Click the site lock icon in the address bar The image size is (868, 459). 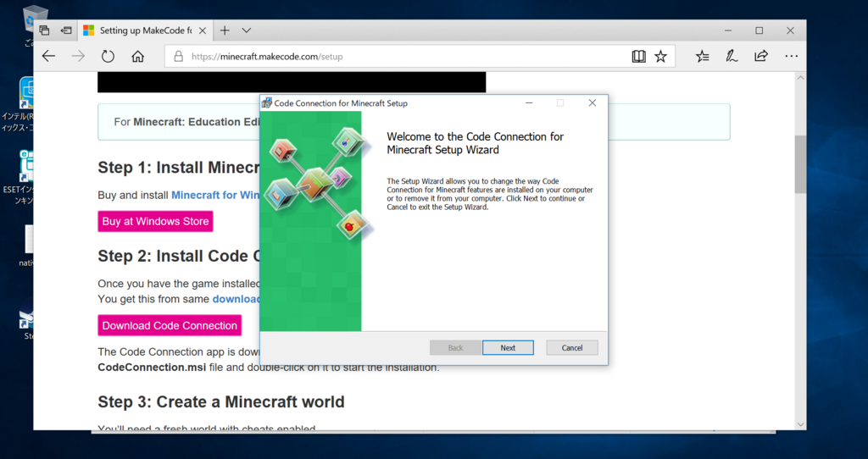[x=178, y=56]
